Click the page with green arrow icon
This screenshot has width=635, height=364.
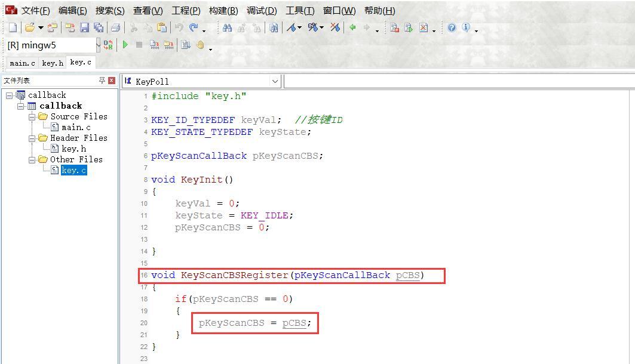(x=409, y=27)
